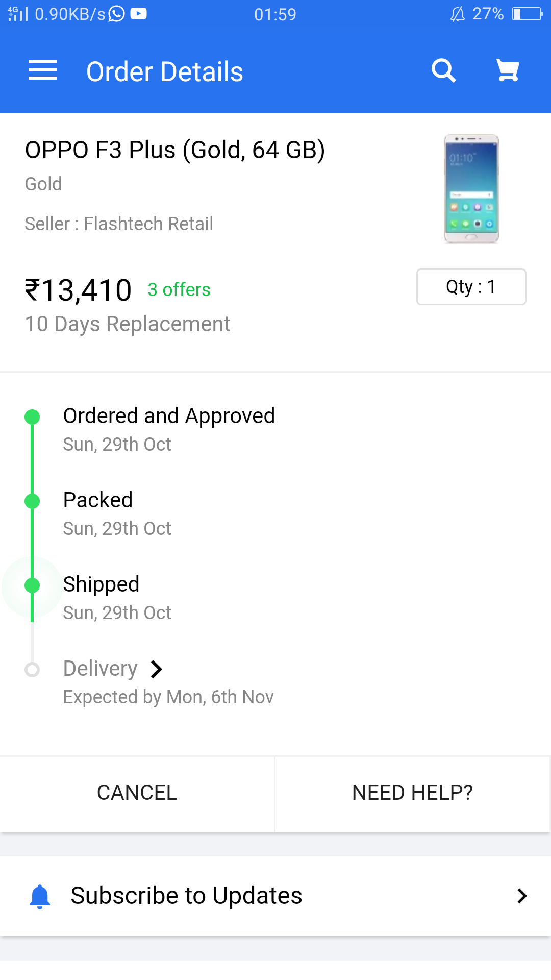
Task: Tap the muted notifications bell icon
Action: point(458,14)
